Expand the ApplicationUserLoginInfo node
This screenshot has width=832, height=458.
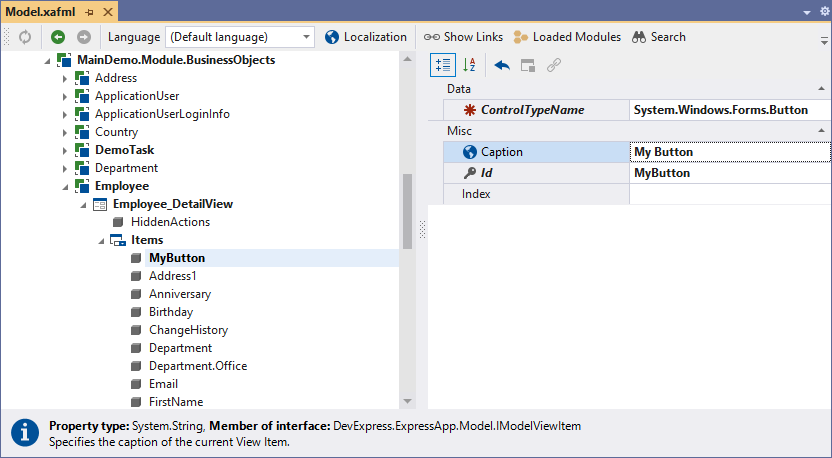65,115
